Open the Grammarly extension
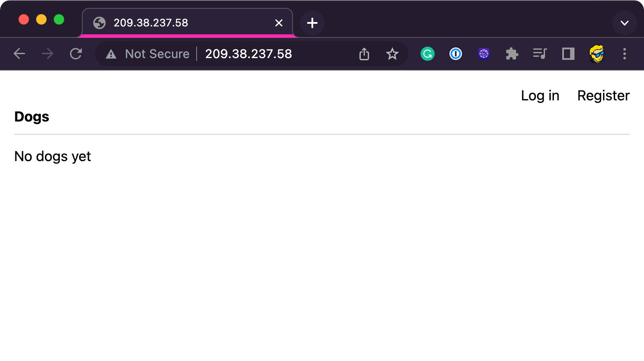 click(x=427, y=54)
